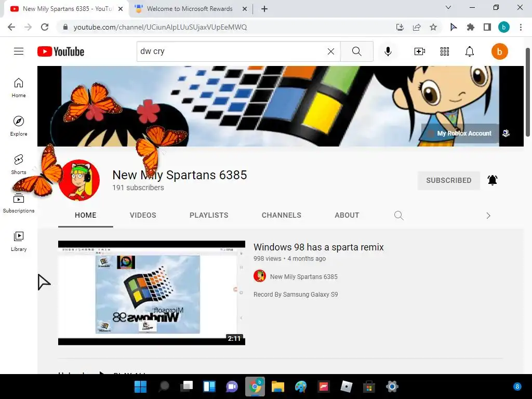Go to YouTube logo home link
The height and width of the screenshot is (399, 532).
(61, 51)
